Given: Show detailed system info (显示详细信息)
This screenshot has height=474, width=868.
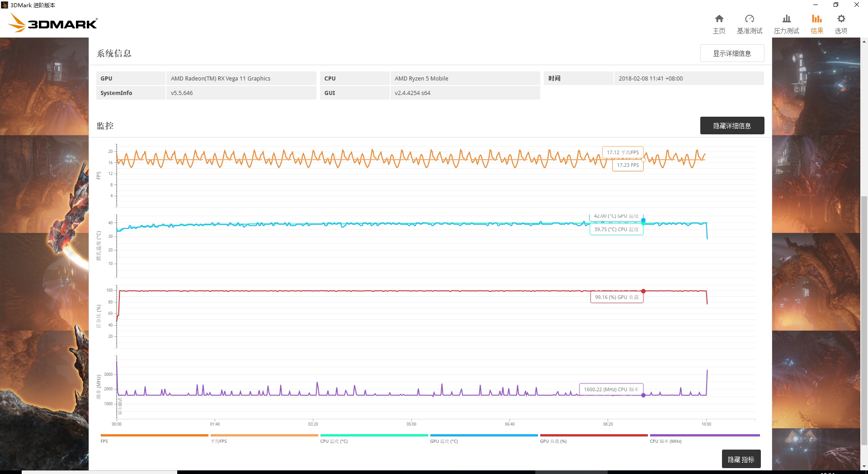Looking at the screenshot, I should [732, 53].
